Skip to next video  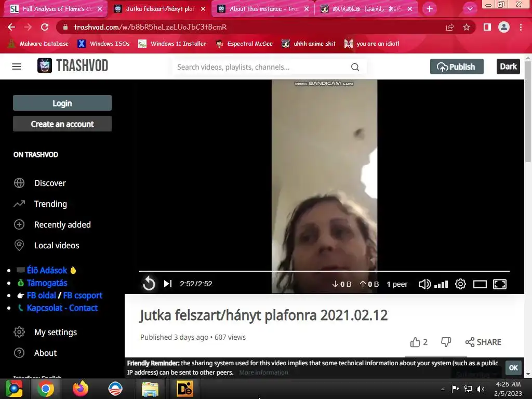(168, 284)
